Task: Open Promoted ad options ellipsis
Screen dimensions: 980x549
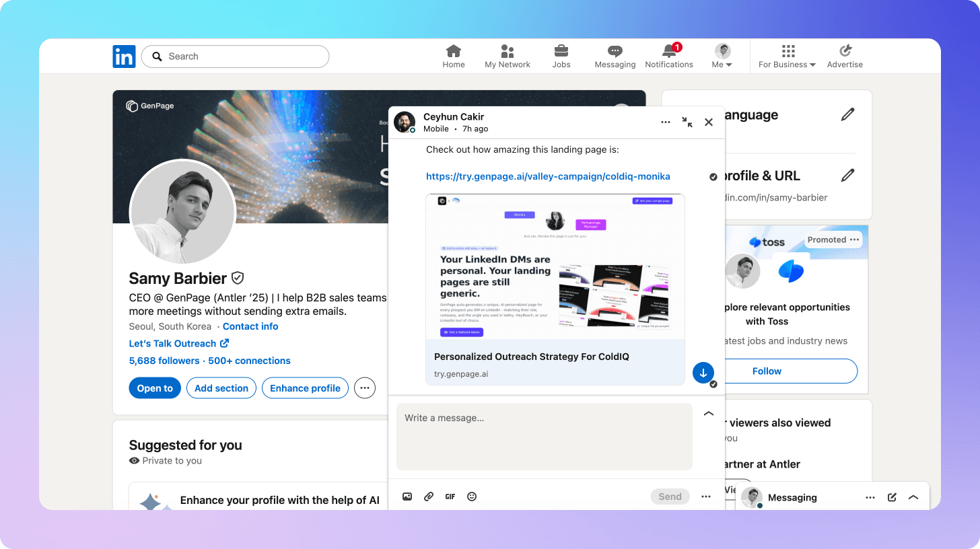Action: pos(854,240)
